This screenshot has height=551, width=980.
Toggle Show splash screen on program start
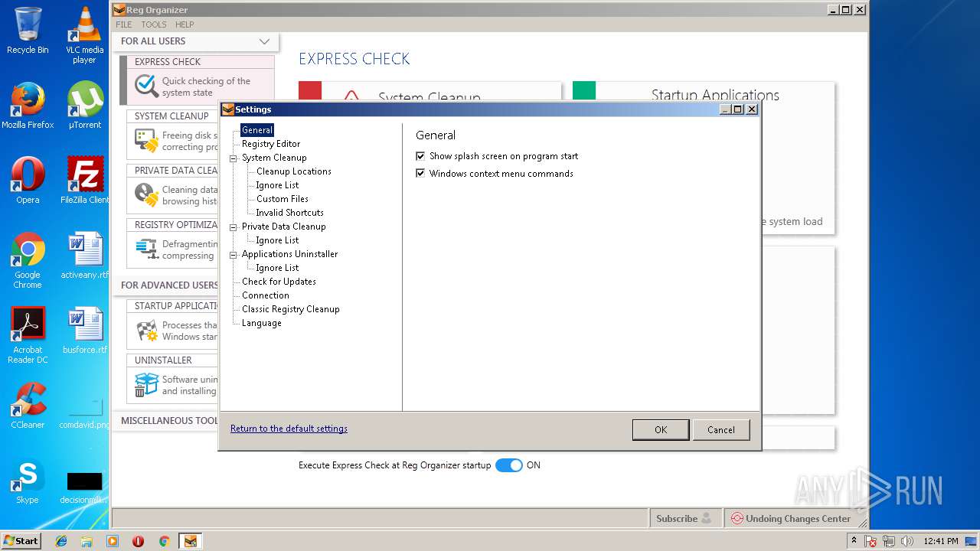click(x=420, y=156)
